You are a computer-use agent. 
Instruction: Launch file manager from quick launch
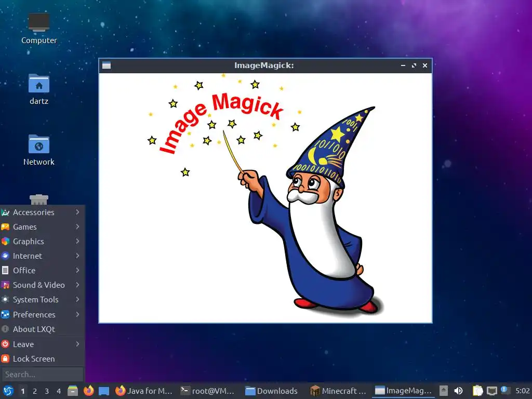73,391
